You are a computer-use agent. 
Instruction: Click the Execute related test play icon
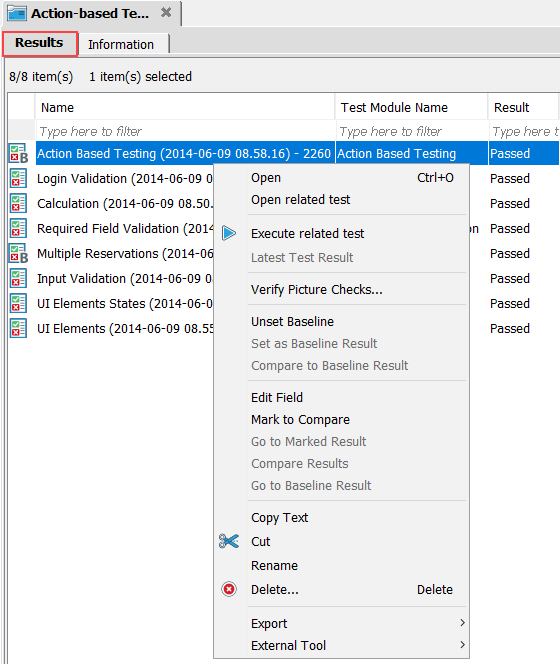[229, 233]
